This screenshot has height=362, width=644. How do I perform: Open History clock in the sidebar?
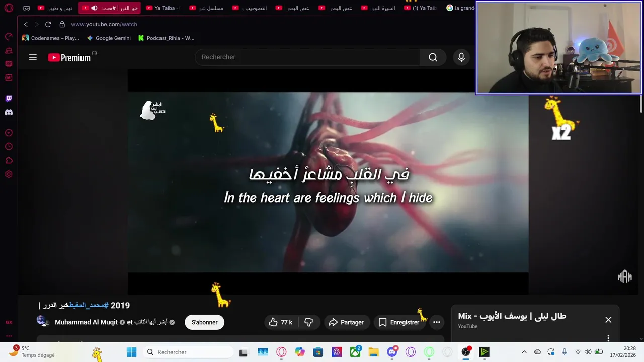[x=9, y=147]
